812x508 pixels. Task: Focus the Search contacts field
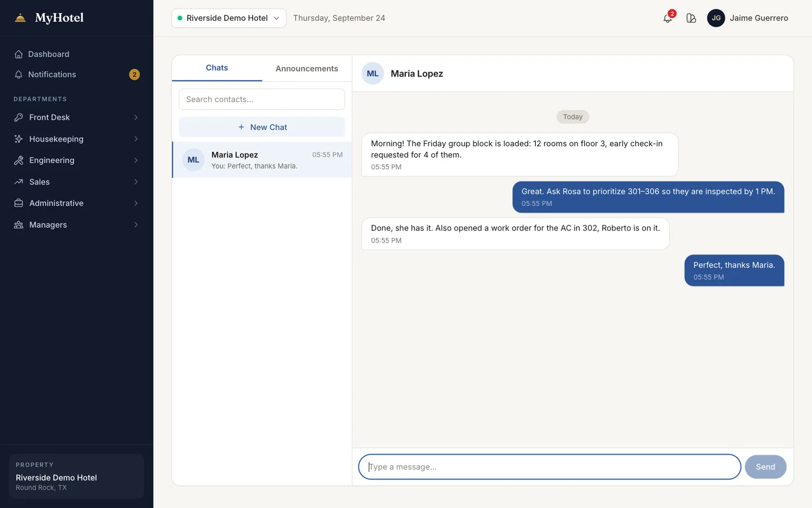(x=262, y=100)
